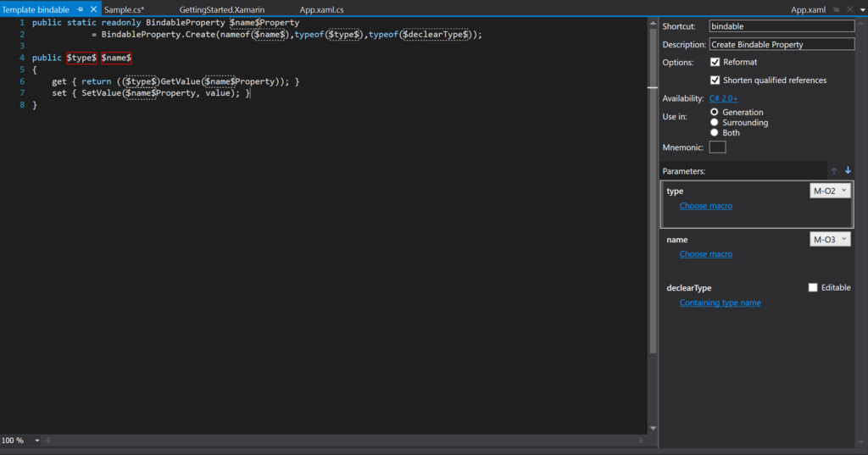
Task: Open the document list dropdown arrow
Action: pyautogui.click(x=862, y=10)
